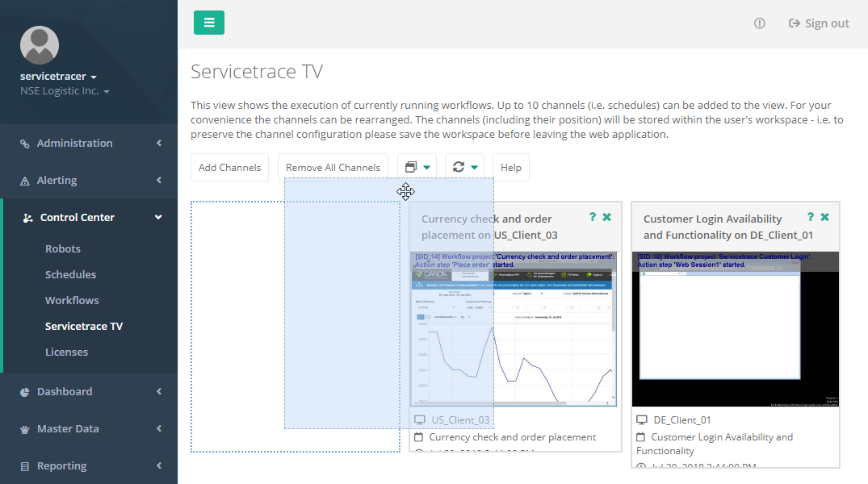Expand the Reporting sidebar menu

tap(89, 465)
